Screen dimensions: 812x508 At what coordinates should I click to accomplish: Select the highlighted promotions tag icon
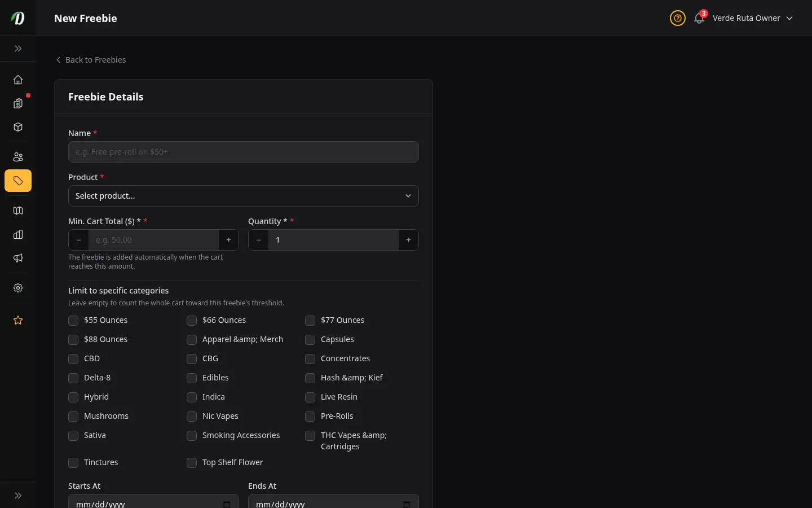[18, 181]
